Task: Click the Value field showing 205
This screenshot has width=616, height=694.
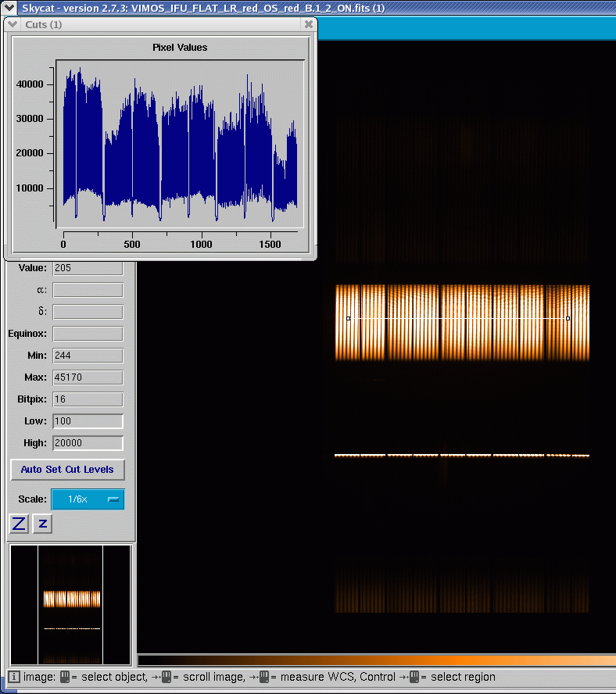Action: [88, 268]
